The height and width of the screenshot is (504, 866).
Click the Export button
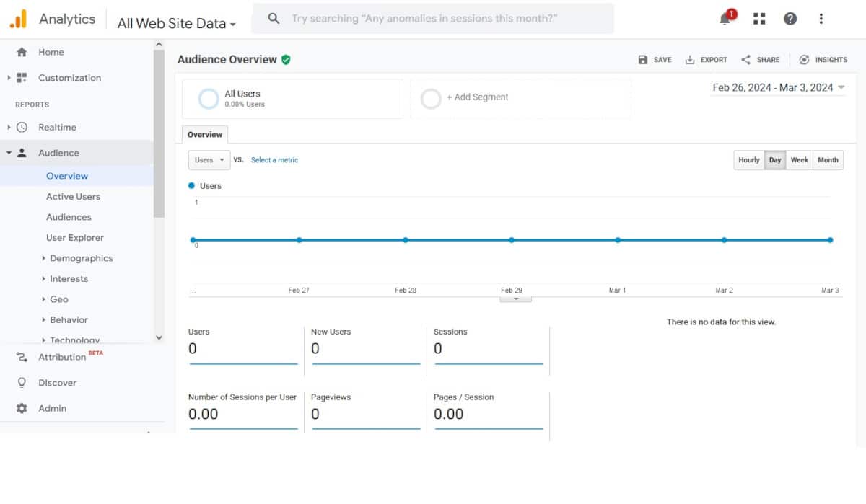coord(706,60)
